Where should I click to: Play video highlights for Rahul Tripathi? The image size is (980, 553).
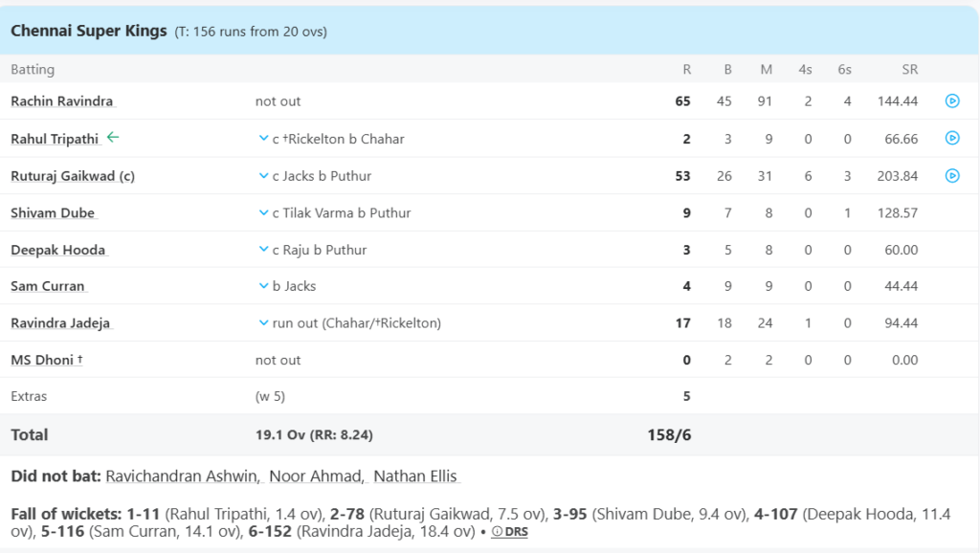tap(951, 138)
